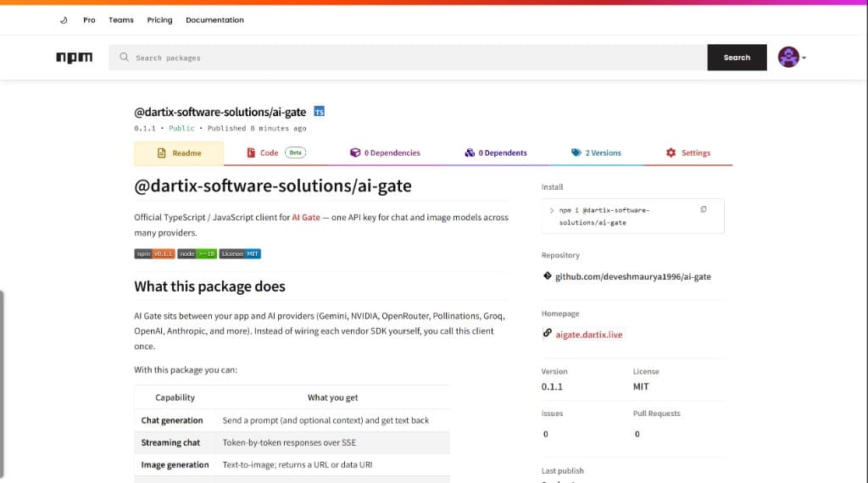Click the homepage chain link icon
The height and width of the screenshot is (483, 868).
(547, 333)
